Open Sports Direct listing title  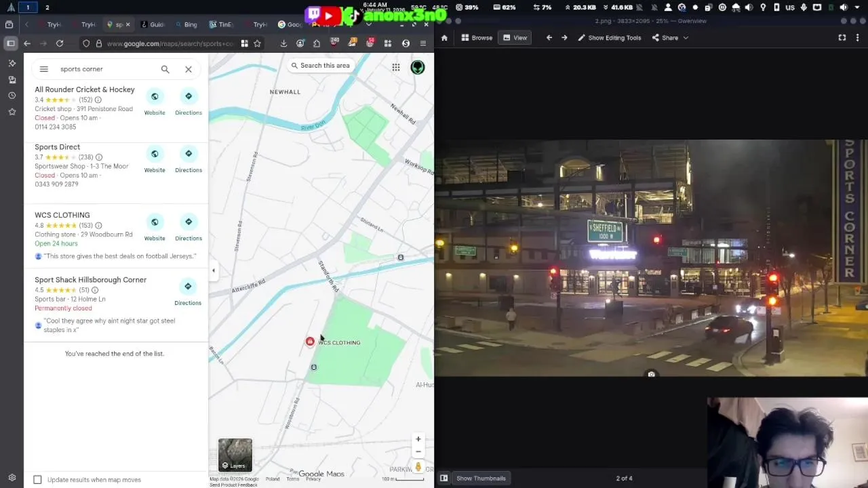pos(58,147)
